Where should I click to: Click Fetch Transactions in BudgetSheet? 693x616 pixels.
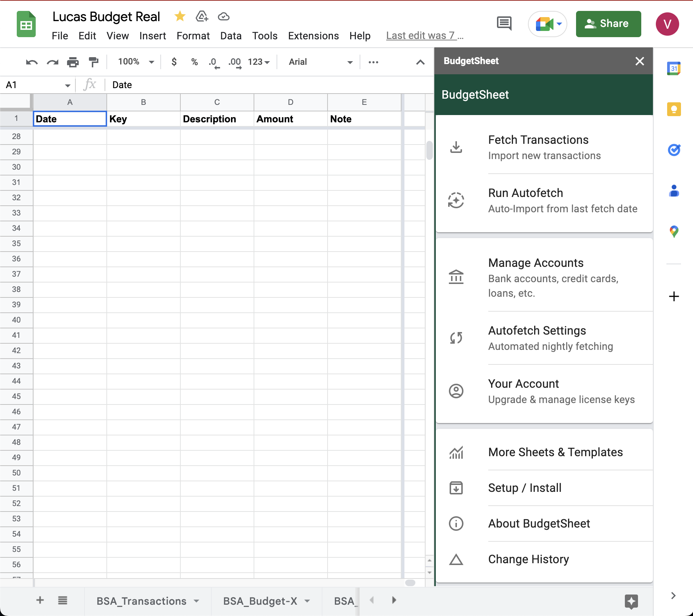click(x=544, y=147)
